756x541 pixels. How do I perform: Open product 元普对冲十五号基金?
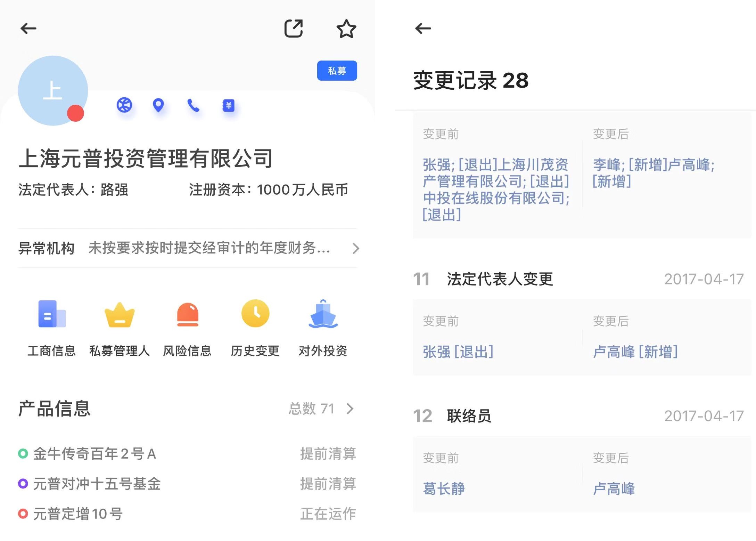click(x=97, y=484)
